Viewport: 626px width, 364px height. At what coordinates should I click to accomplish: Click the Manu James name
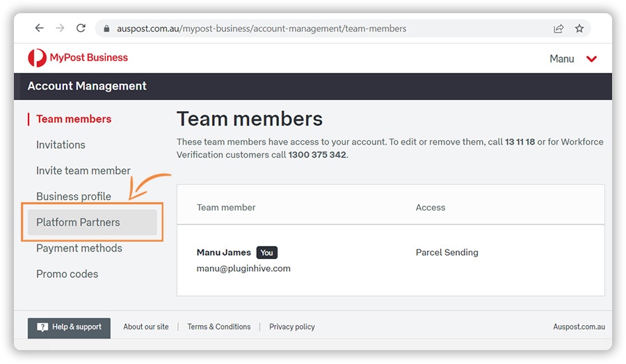pos(223,253)
